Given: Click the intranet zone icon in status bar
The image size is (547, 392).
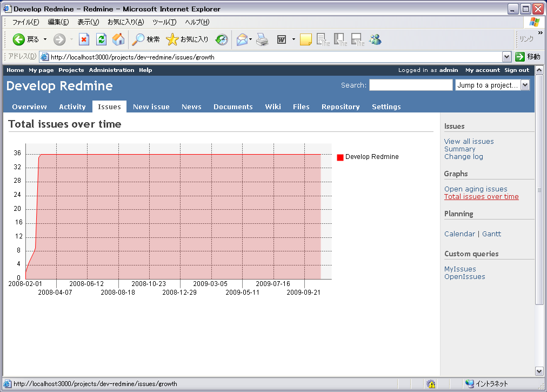Looking at the screenshot, I should (470, 384).
